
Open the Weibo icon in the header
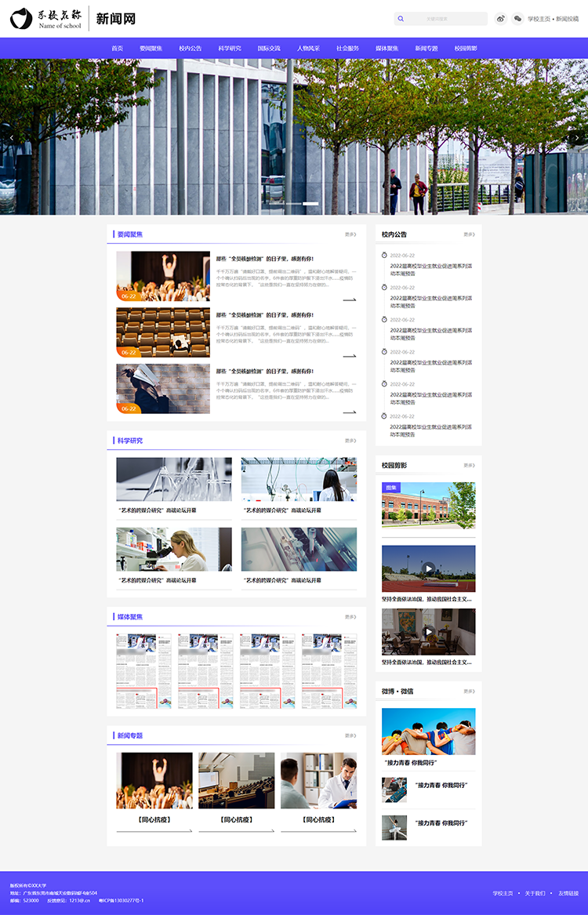[502, 19]
